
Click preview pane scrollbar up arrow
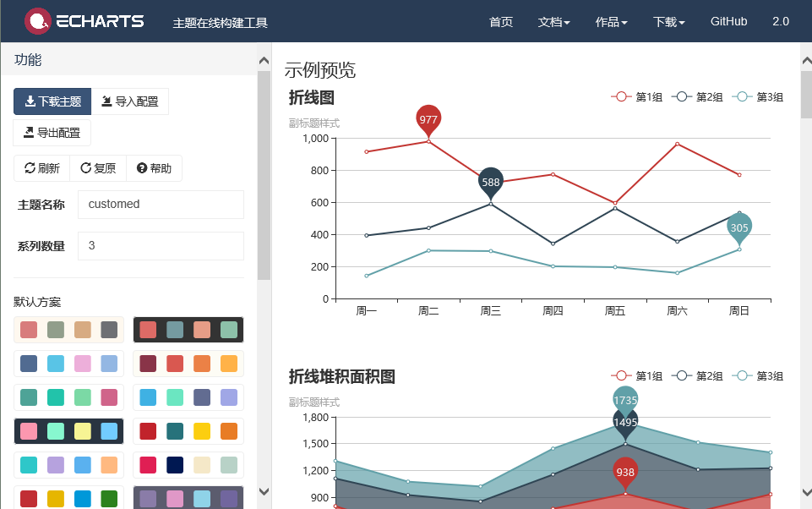(x=806, y=61)
